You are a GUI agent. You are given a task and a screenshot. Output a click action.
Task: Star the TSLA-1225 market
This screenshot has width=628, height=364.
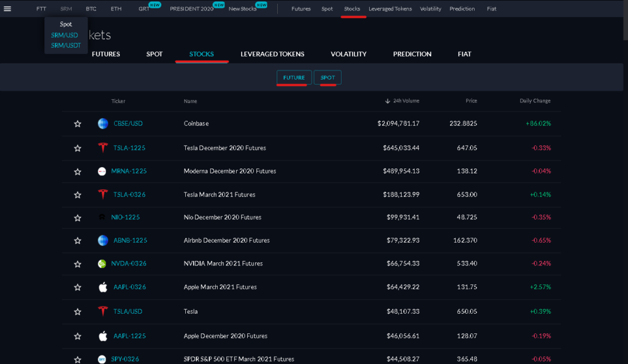coord(78,148)
